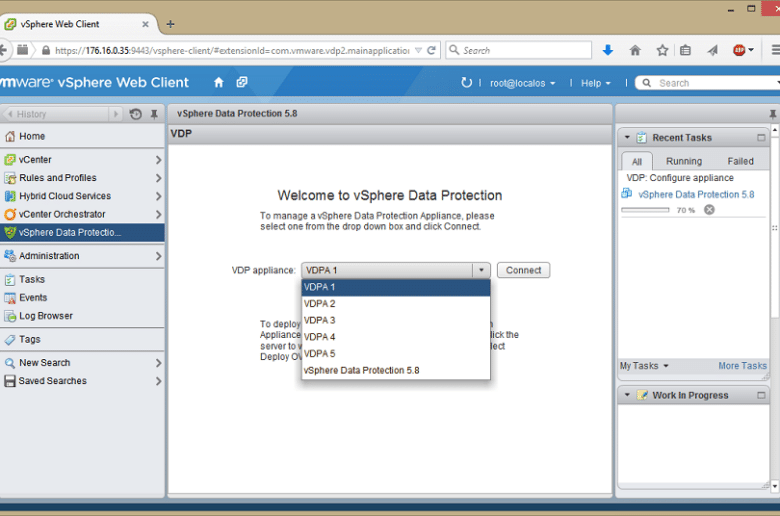
Task: Switch to the All tasks tab
Action: [x=637, y=161]
